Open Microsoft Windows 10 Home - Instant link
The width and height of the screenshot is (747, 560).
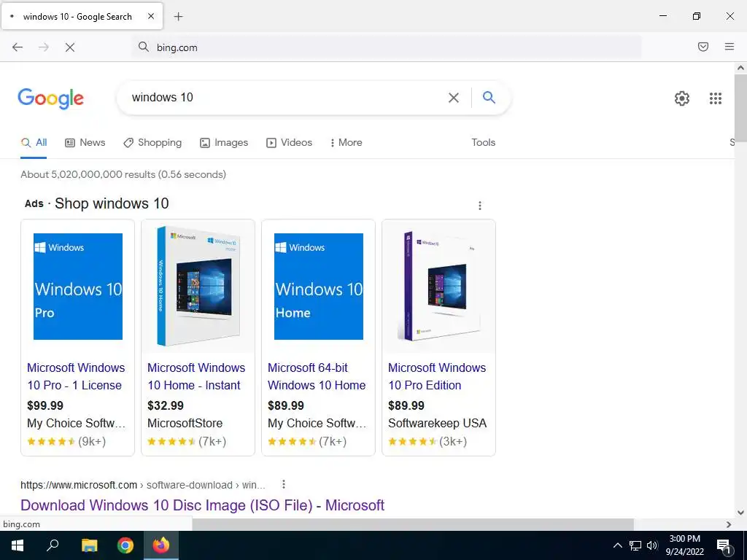tap(196, 376)
